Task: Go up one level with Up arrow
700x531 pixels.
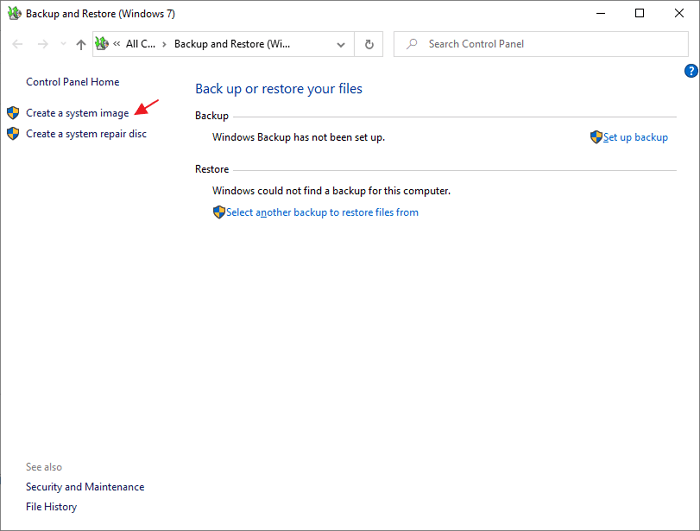Action: (x=81, y=45)
